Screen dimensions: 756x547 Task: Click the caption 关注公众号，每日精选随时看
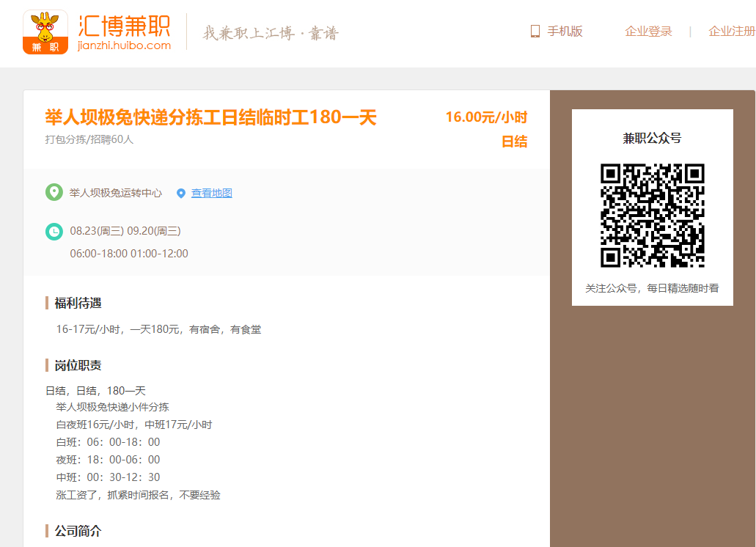(x=653, y=288)
